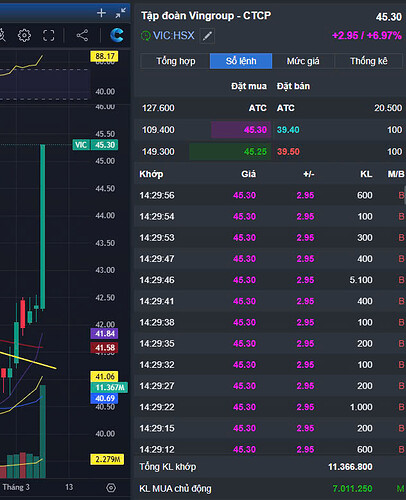406x500 pixels.
Task: Click the Khớp column header
Action: [x=151, y=174]
